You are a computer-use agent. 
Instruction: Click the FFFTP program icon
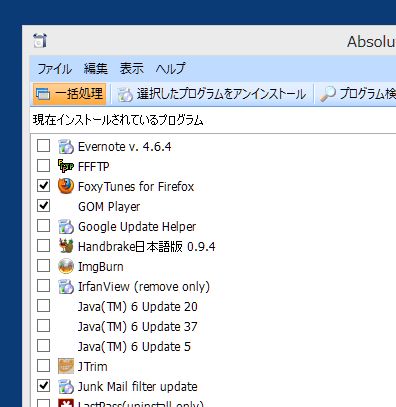66,166
